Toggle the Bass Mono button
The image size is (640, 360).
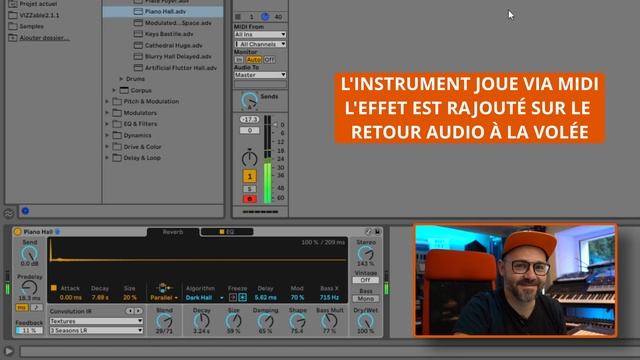point(365,299)
